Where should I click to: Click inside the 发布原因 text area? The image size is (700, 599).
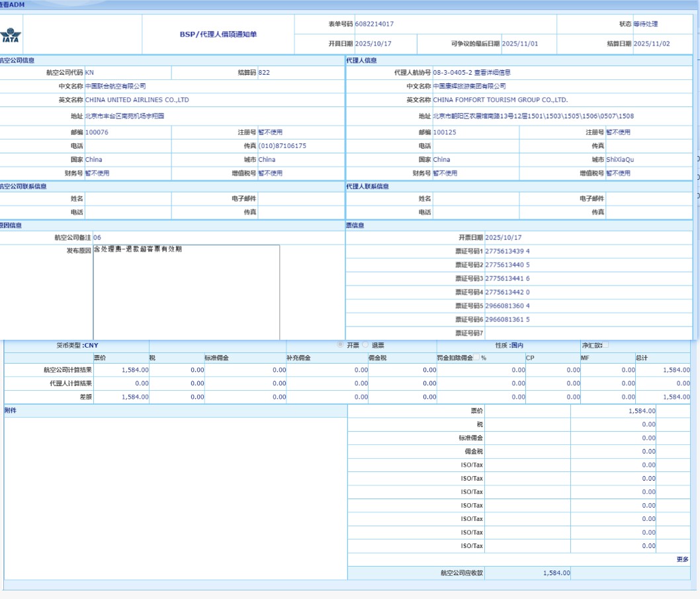(x=186, y=292)
